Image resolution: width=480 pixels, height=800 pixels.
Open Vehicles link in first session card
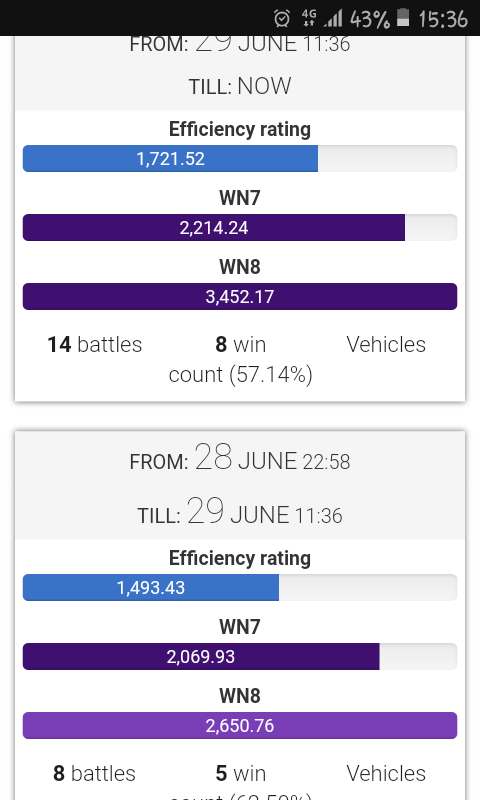386,344
